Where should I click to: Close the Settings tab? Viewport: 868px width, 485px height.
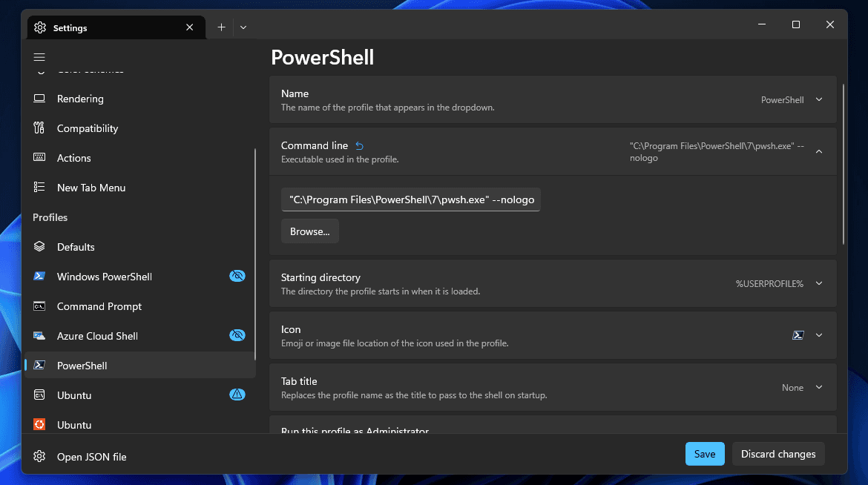point(189,27)
